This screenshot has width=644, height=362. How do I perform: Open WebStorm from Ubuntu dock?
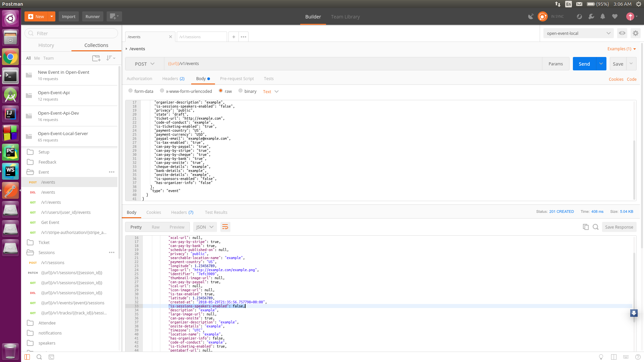click(x=10, y=172)
